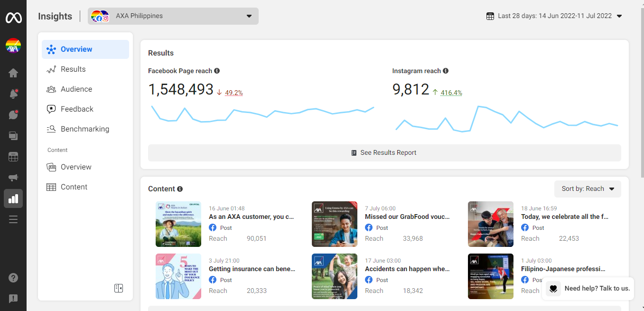The width and height of the screenshot is (644, 311).
Task: Open Inbox chat bubble icon
Action: [x=13, y=115]
